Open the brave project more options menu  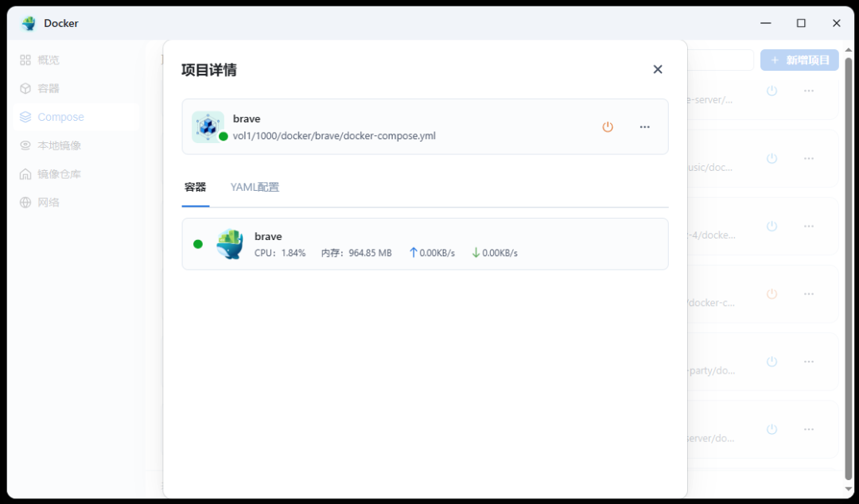tap(645, 126)
